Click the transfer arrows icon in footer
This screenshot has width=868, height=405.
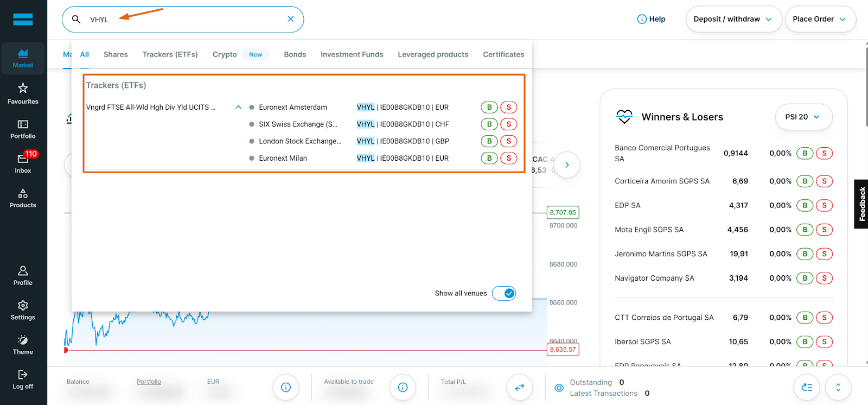pos(519,387)
